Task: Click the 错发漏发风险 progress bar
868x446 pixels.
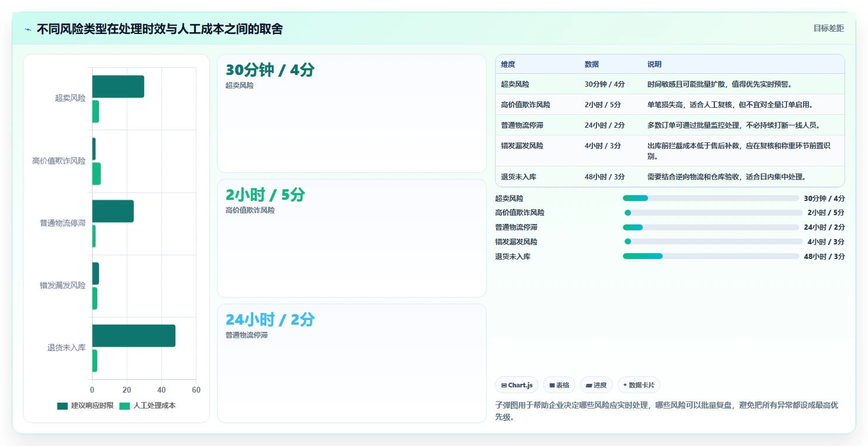Action: pyautogui.click(x=713, y=241)
